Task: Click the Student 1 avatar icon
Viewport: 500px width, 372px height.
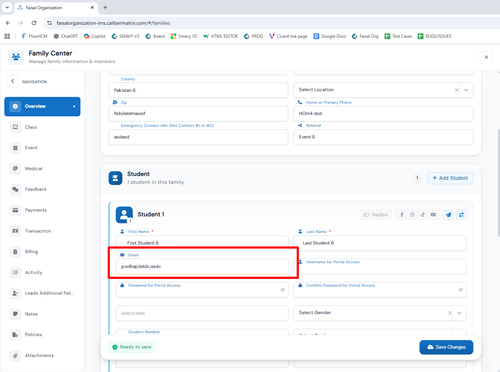Action: [x=124, y=215]
